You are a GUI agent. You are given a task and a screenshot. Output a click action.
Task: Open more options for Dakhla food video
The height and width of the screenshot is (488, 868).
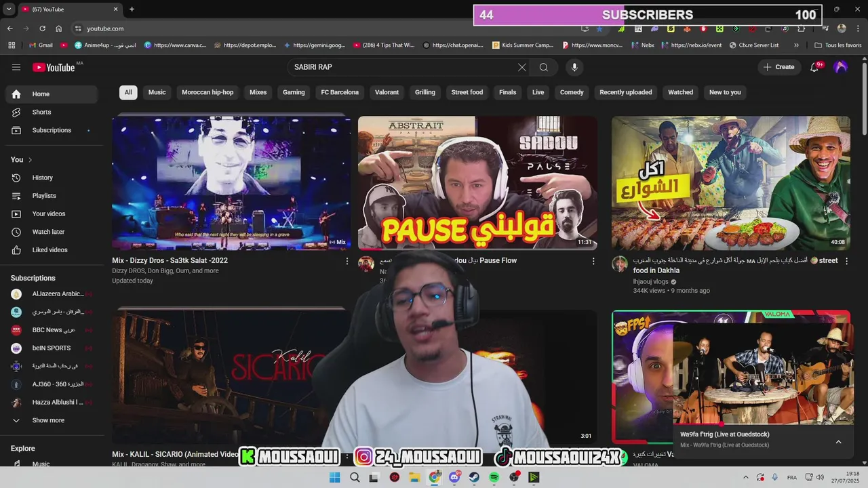click(x=846, y=261)
